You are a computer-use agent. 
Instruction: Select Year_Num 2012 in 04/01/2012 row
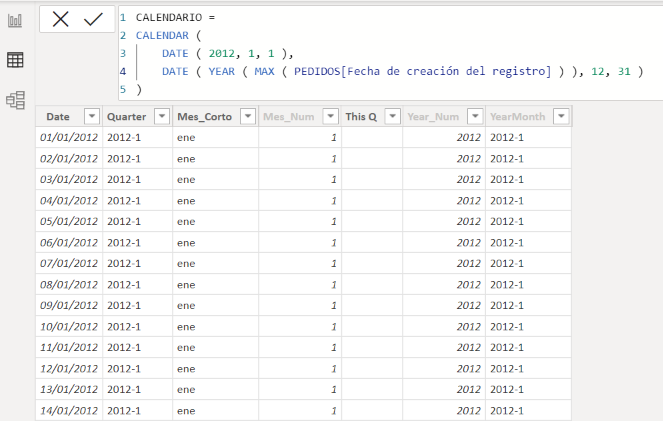click(x=444, y=200)
